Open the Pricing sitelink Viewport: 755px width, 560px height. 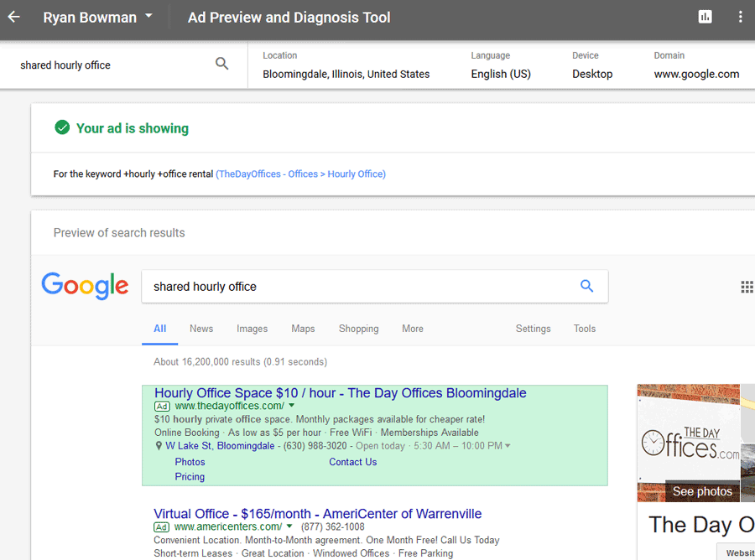190,477
